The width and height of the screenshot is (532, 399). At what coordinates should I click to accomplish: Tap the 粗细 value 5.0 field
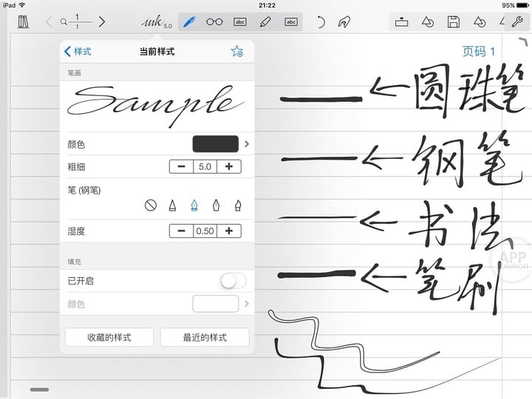click(x=205, y=166)
